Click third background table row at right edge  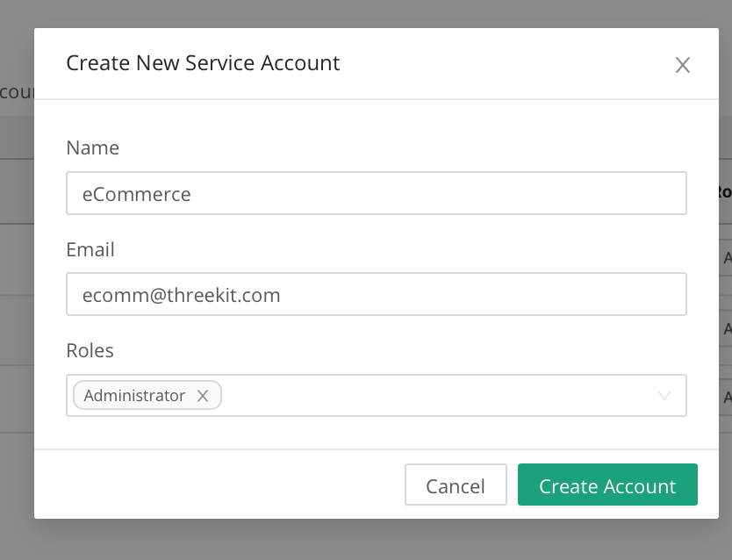[726, 398]
